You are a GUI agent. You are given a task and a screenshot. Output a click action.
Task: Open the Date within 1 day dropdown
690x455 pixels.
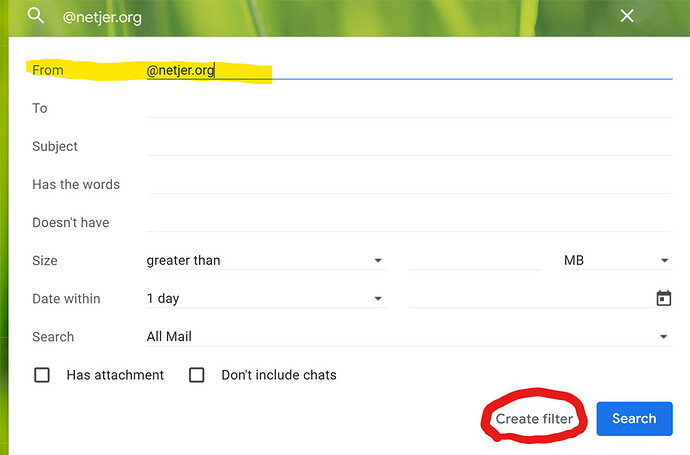[x=266, y=298]
